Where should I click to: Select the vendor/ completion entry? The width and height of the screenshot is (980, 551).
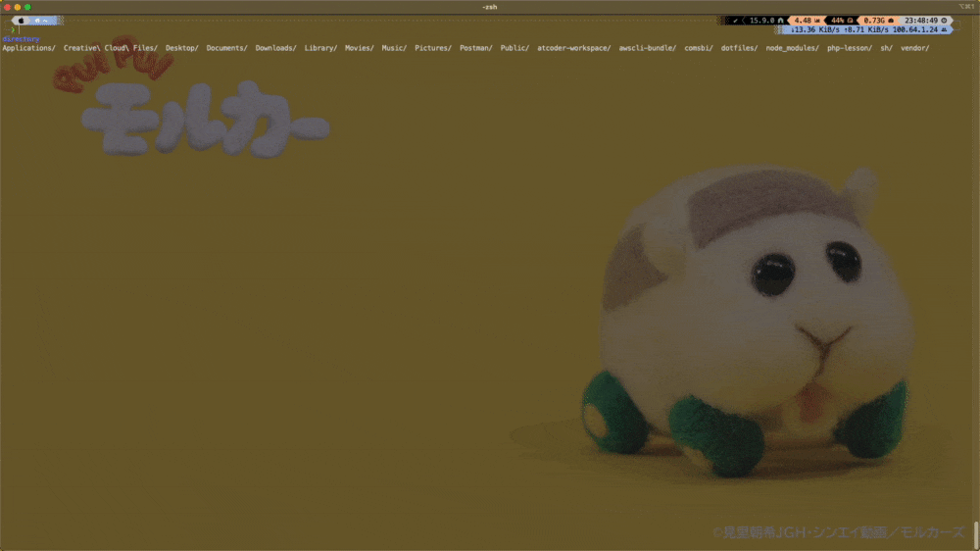click(914, 47)
